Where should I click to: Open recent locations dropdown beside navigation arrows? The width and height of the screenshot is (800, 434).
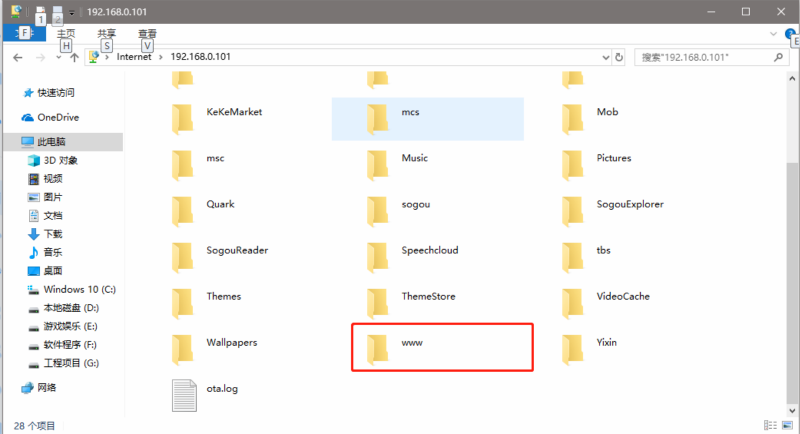click(58, 58)
